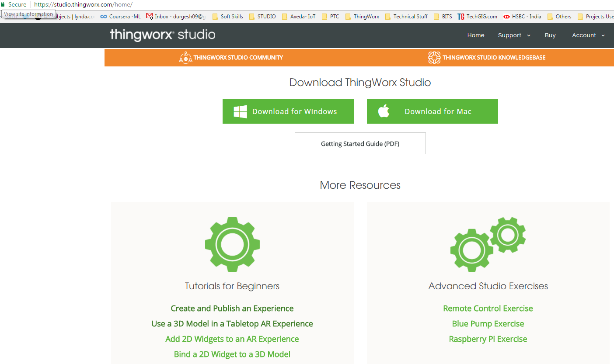Image resolution: width=614 pixels, height=364 pixels.
Task: Open Blue Pump Exercise link
Action: pyautogui.click(x=488, y=324)
